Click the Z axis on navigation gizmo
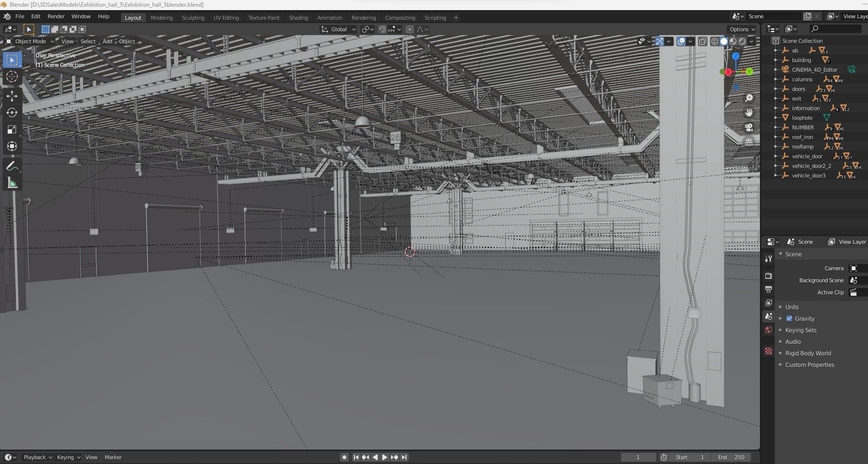The width and height of the screenshot is (868, 464). (x=736, y=57)
